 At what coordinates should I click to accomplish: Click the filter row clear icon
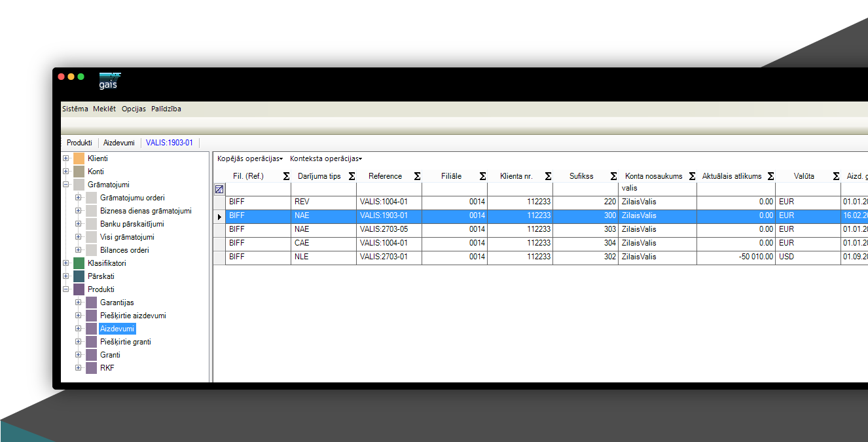coord(219,189)
